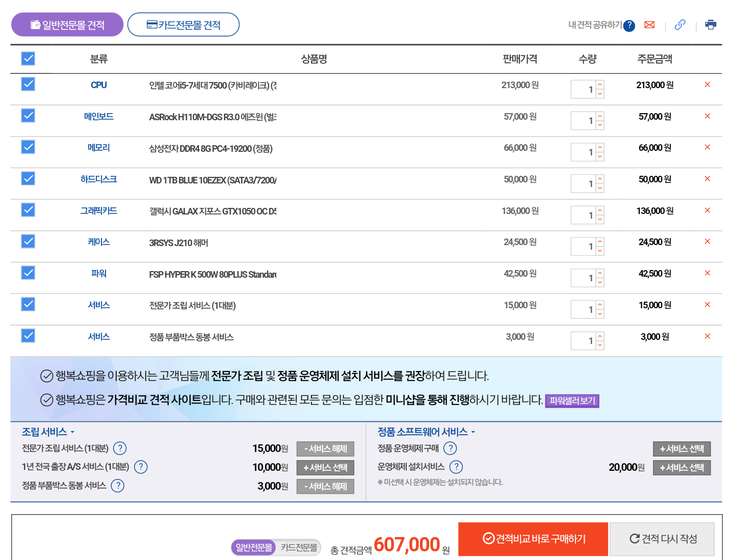Viewport: 734px width, 560px height.
Task: Click the quantity field for 하드디스크
Action: [x=583, y=183]
